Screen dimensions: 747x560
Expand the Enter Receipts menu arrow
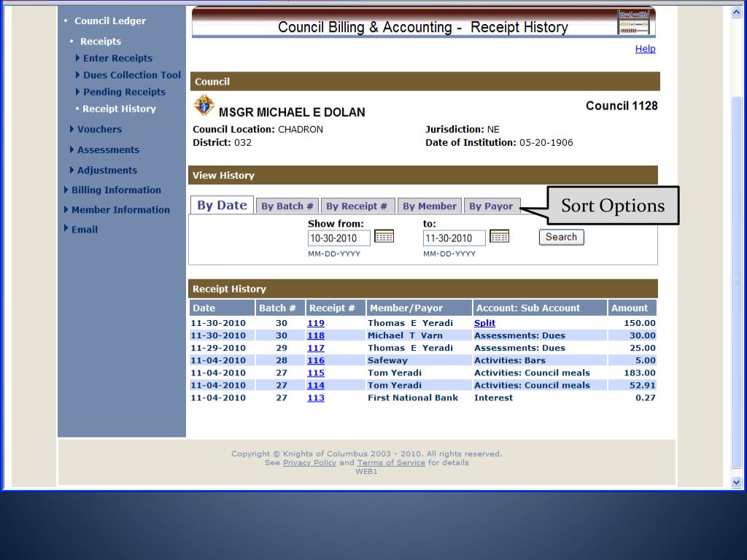pyautogui.click(x=77, y=58)
